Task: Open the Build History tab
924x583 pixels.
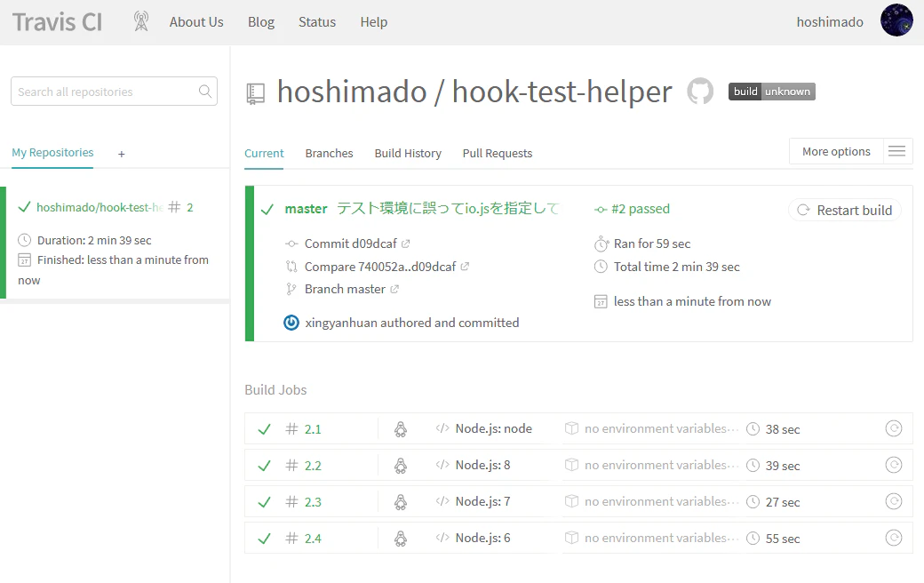Action: click(x=408, y=153)
